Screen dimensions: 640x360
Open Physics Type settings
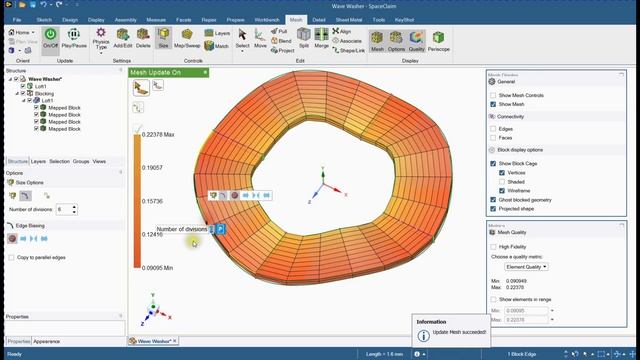click(x=101, y=41)
